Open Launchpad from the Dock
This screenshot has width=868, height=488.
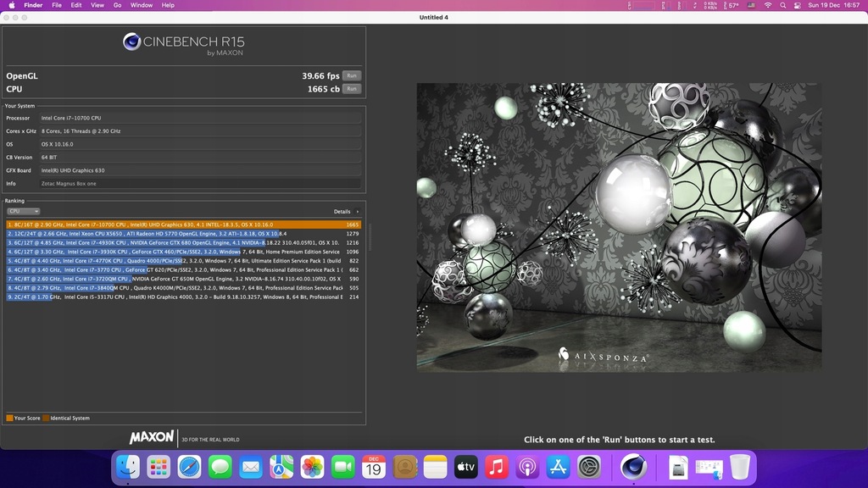(159, 467)
